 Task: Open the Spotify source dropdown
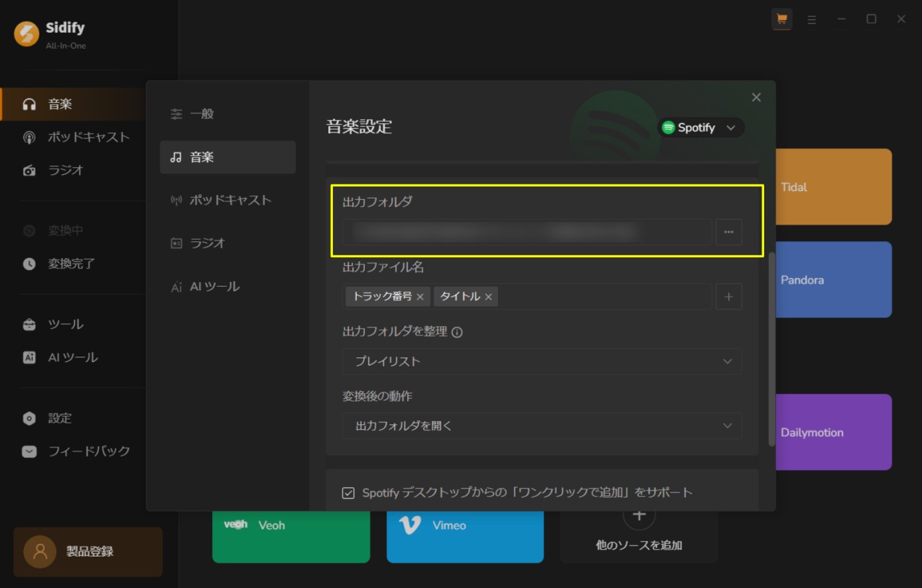(700, 128)
